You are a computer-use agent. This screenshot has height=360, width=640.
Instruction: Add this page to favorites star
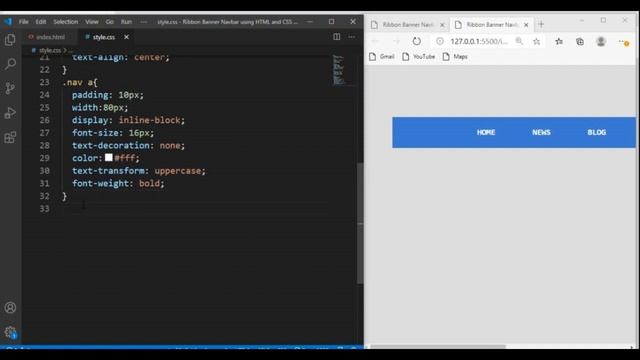pos(536,41)
